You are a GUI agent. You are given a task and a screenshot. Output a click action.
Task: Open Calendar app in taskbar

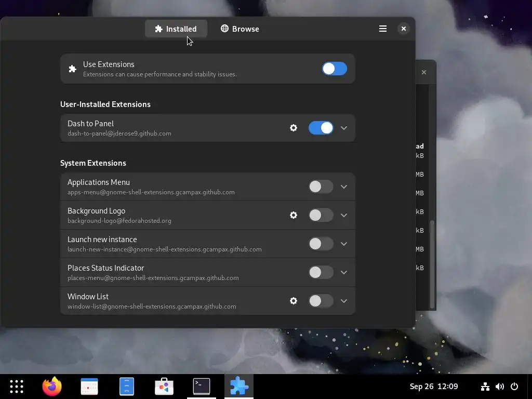(x=89, y=387)
